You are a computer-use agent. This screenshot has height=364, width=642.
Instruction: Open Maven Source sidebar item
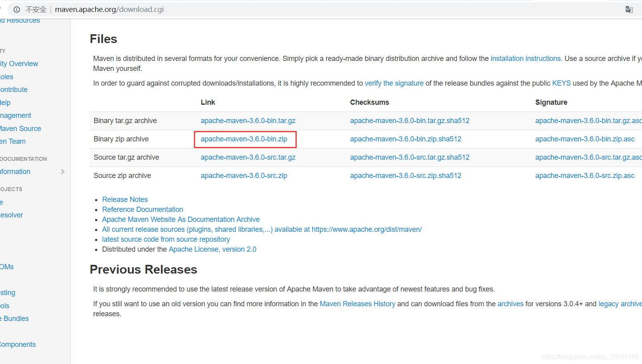coord(21,129)
